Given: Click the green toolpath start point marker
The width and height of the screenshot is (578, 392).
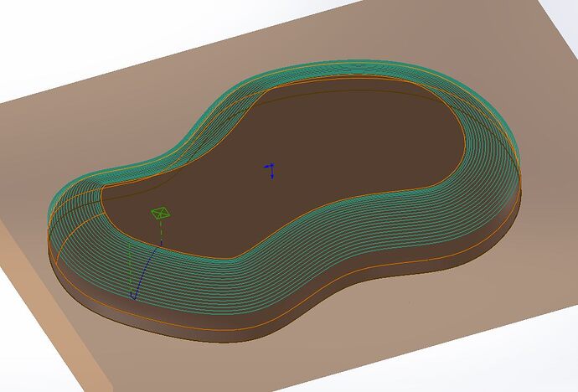Looking at the screenshot, I should click(160, 214).
